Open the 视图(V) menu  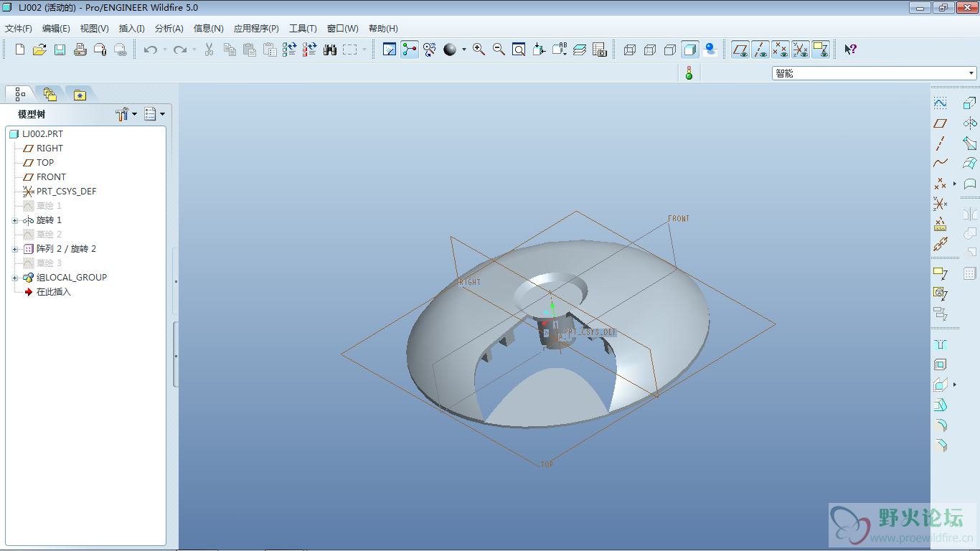pyautogui.click(x=95, y=29)
